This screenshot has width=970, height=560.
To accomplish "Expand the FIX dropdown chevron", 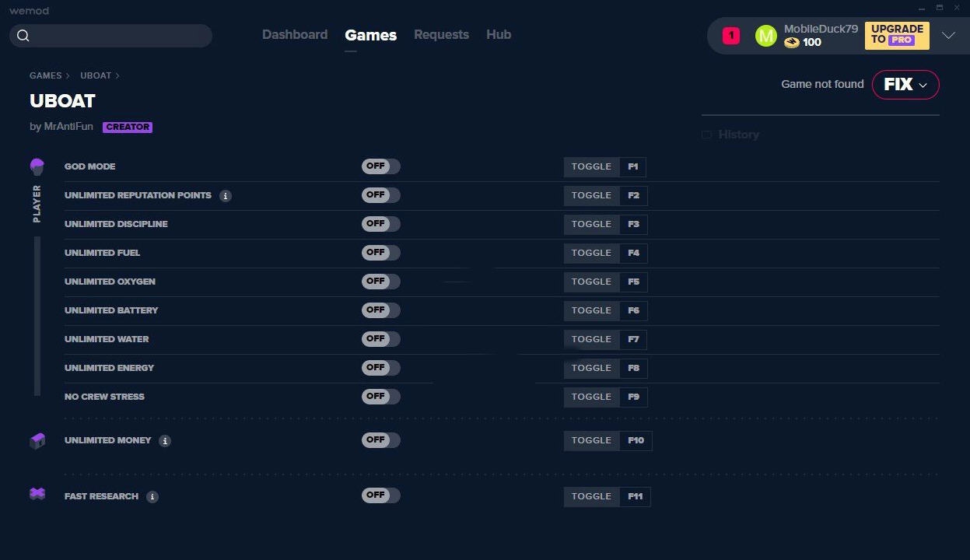I will 923,85.
